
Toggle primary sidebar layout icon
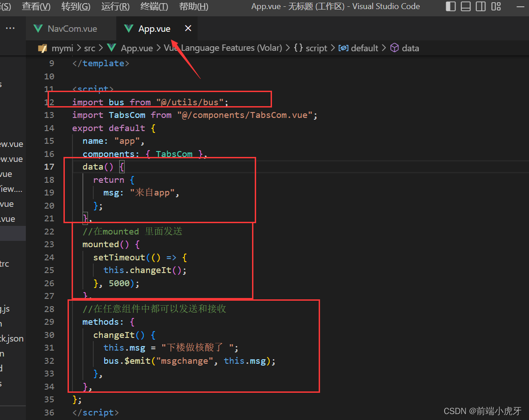[451, 6]
